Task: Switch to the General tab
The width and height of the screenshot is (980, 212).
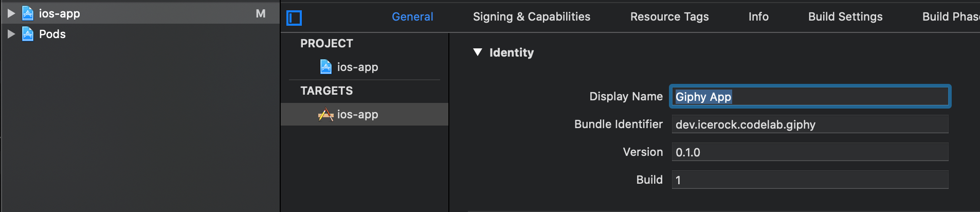Action: tap(412, 17)
